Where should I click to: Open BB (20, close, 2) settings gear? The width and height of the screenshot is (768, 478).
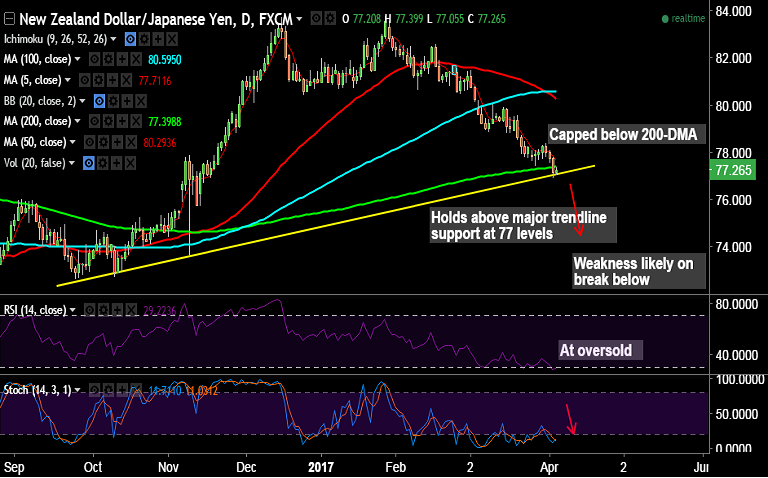(113, 101)
